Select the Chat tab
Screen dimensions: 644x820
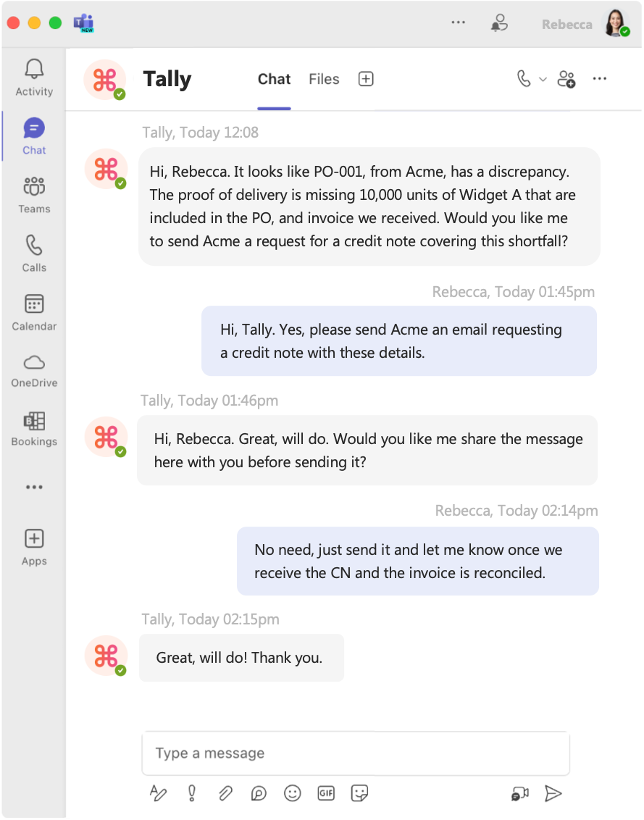(274, 79)
